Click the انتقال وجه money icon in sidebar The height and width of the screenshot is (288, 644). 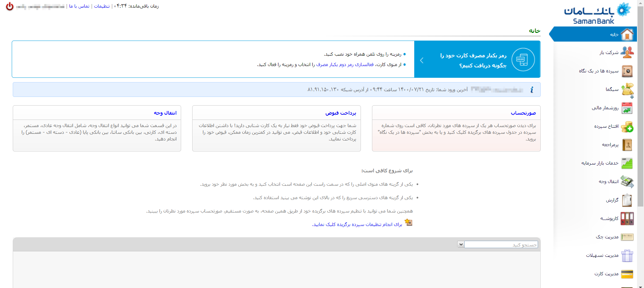pyautogui.click(x=627, y=182)
